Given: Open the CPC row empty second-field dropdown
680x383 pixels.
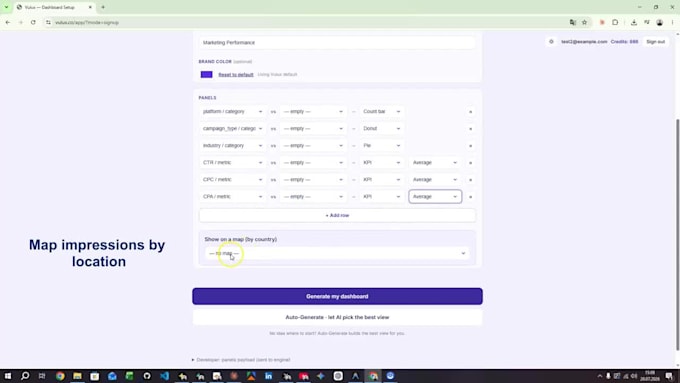Looking at the screenshot, I should point(313,179).
